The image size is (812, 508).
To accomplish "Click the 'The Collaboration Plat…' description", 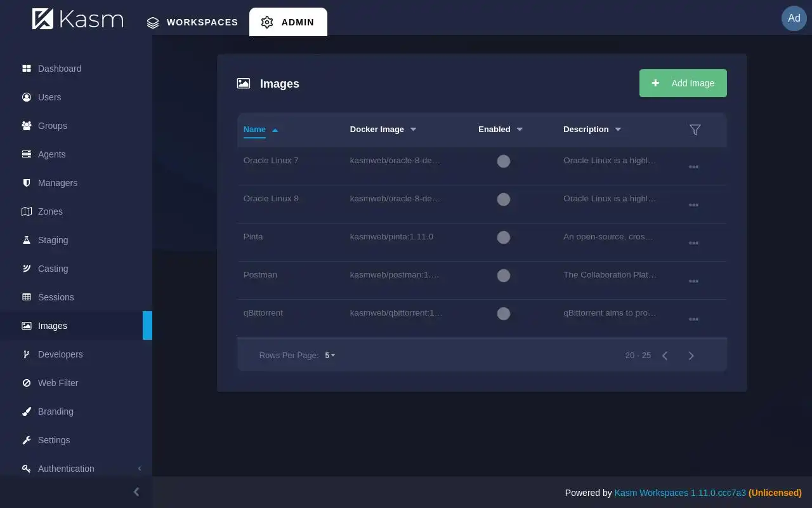I will click(x=610, y=275).
